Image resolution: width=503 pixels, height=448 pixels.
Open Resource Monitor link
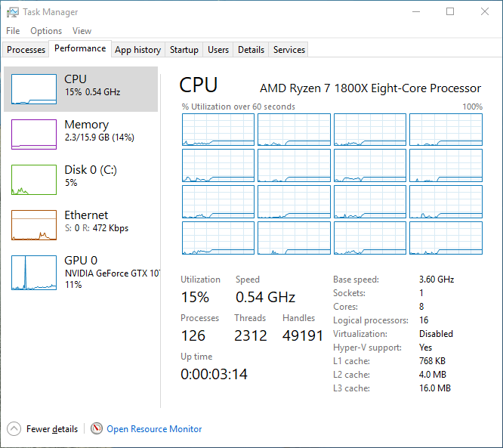tap(154, 429)
